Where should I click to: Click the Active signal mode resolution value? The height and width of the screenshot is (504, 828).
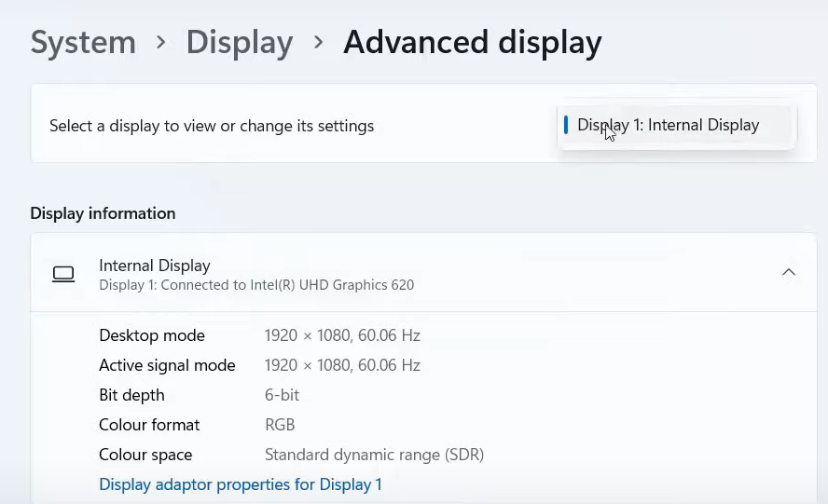click(x=342, y=365)
